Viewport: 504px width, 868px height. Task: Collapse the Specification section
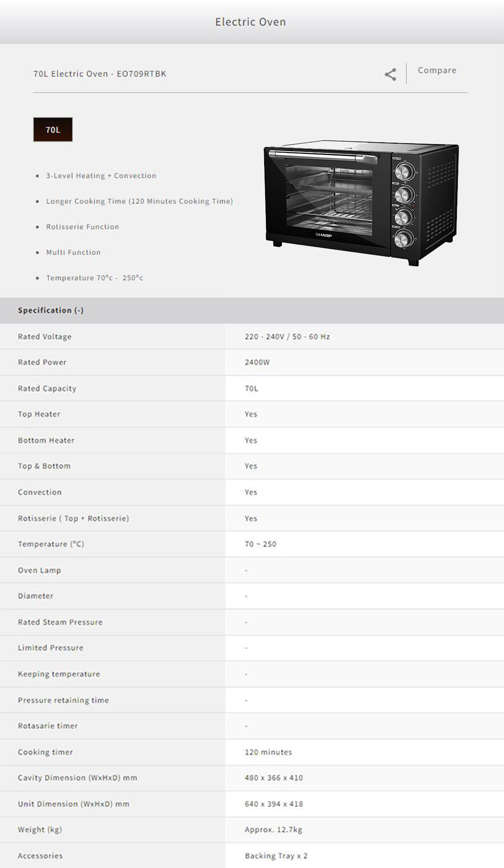(x=50, y=311)
